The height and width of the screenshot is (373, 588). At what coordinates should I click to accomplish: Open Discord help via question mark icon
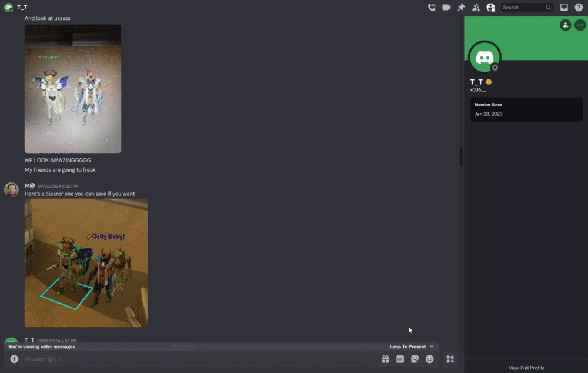click(579, 7)
